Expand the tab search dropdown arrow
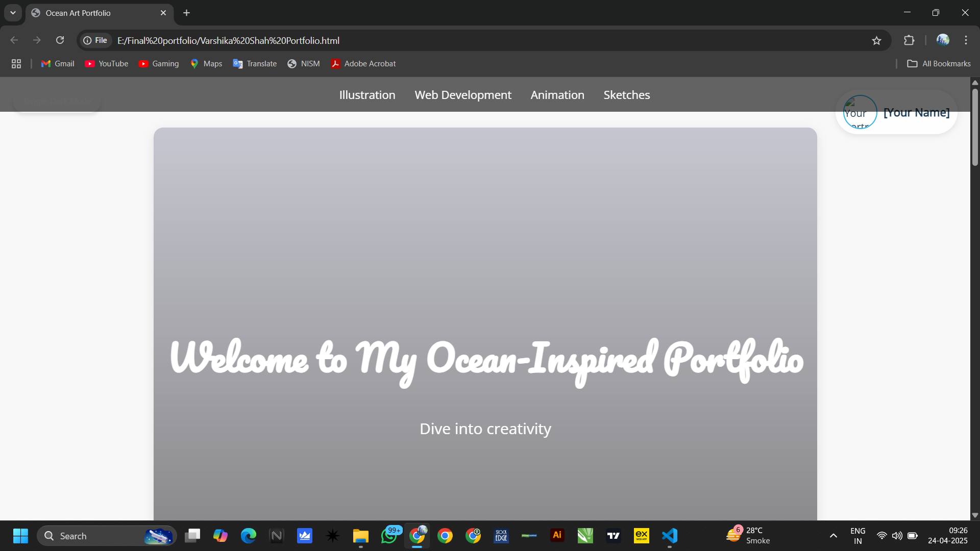Viewport: 980px width, 551px height. point(13,13)
